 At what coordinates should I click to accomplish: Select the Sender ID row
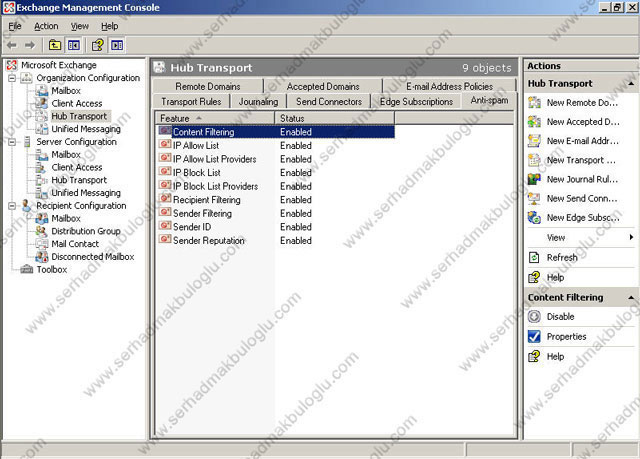pos(276,227)
